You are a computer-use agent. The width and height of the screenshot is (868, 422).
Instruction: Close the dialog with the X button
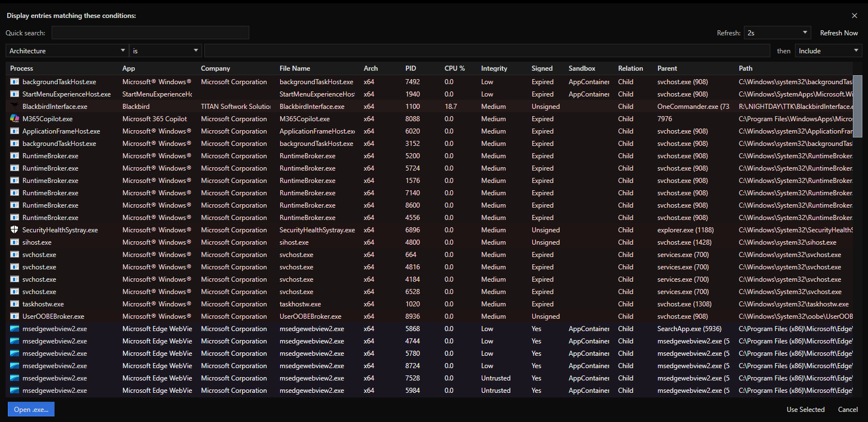(855, 16)
